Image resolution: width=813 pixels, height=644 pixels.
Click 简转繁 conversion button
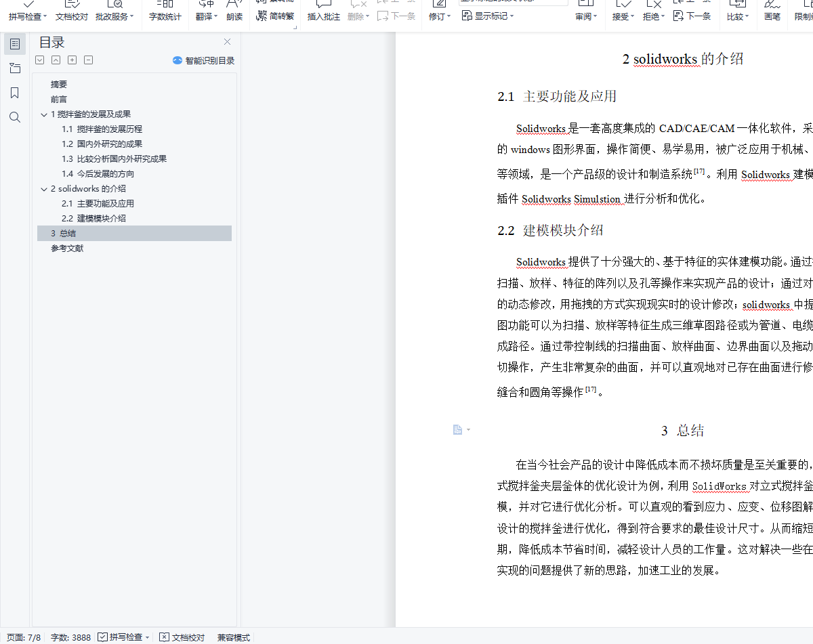pos(276,16)
